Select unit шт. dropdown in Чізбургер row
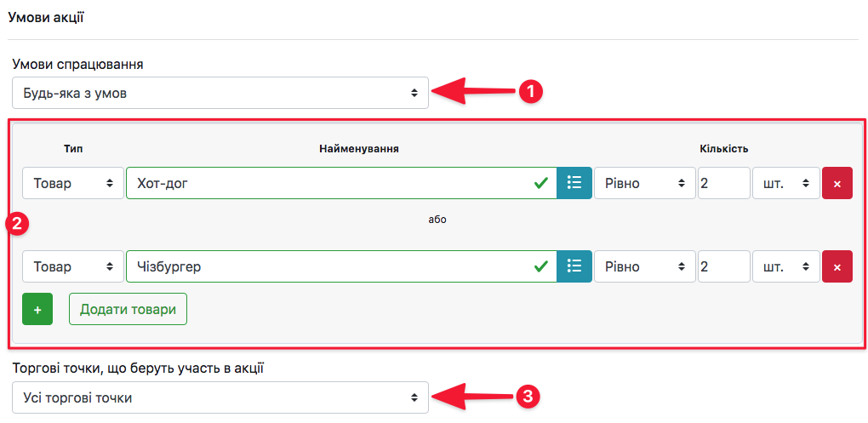 (x=785, y=266)
